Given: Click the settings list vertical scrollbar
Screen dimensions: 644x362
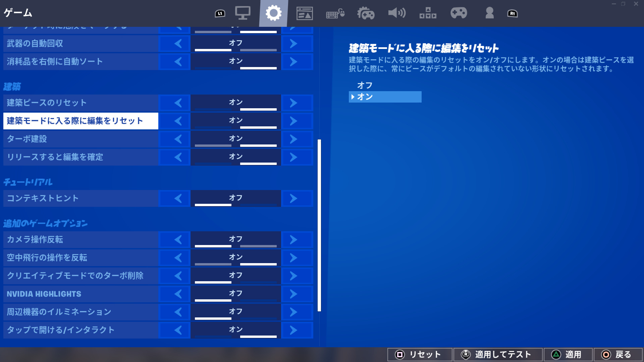Looking at the screenshot, I should coord(319,225).
